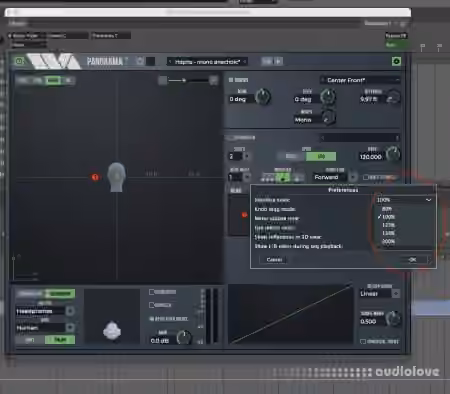Click the small red marker beside the Preferences dialog
450x394 pixels.
coord(244,215)
